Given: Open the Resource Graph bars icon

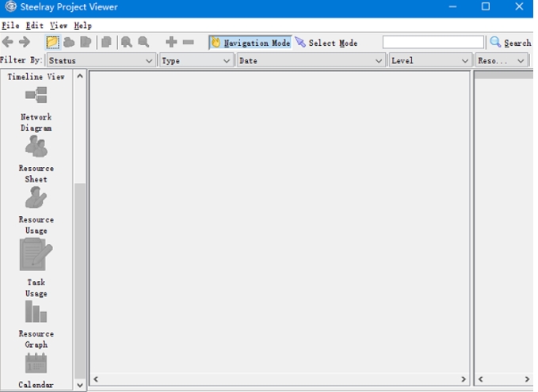Looking at the screenshot, I should [36, 311].
